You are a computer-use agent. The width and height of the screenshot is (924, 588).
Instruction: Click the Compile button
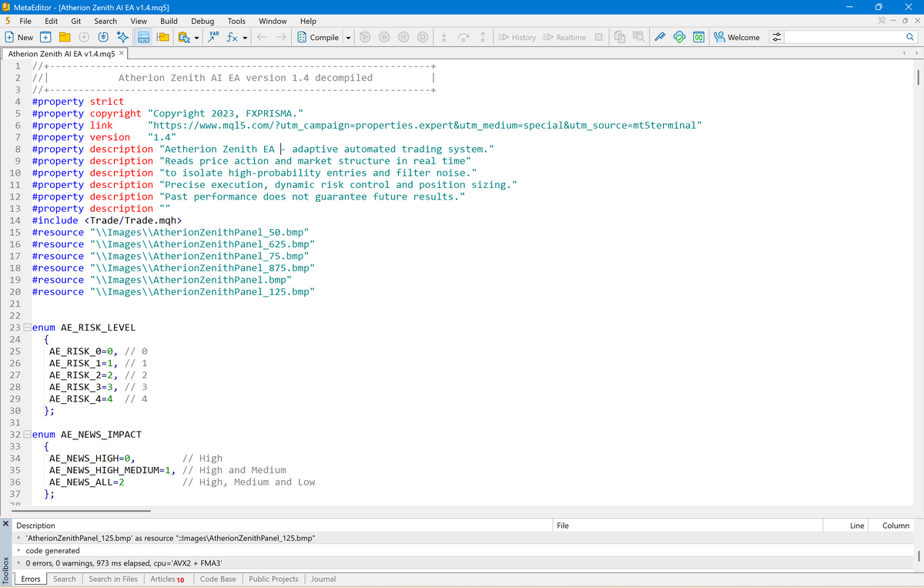[x=318, y=37]
